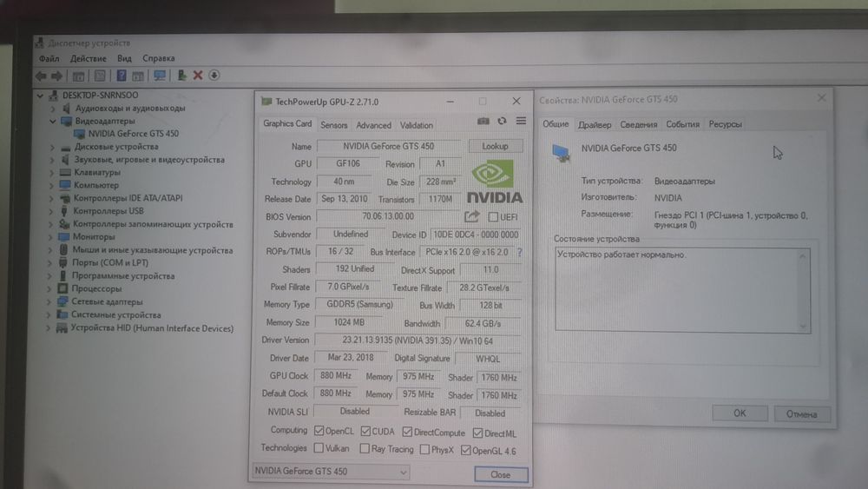Switch to the Sensors tab in GPU-Z
868x489 pixels.
(334, 125)
